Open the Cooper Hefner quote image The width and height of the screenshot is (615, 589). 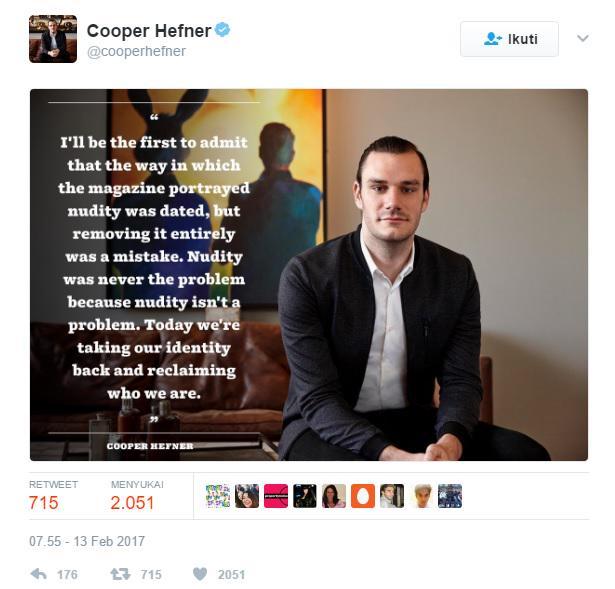click(309, 275)
